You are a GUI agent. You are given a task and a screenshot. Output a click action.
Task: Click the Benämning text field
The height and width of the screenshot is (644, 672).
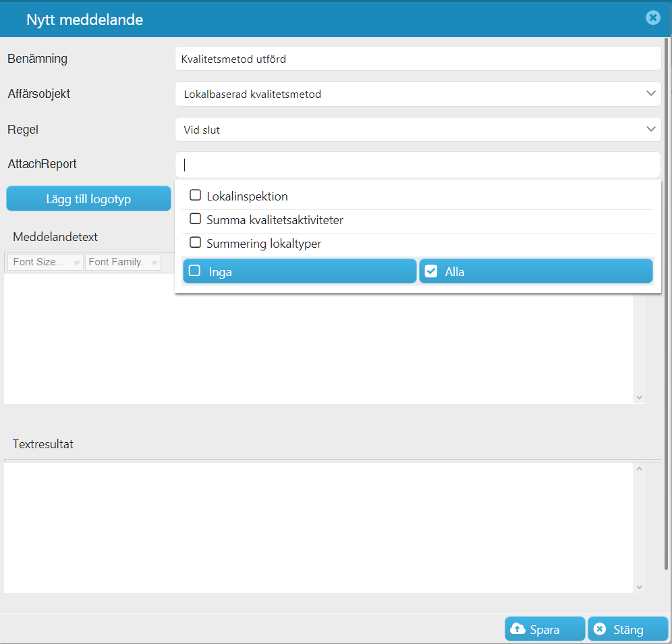[418, 59]
